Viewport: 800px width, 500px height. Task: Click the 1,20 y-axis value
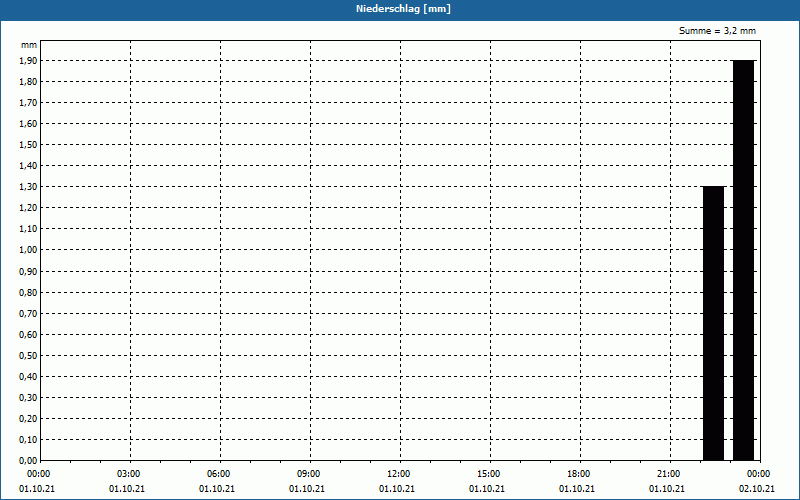pos(28,208)
